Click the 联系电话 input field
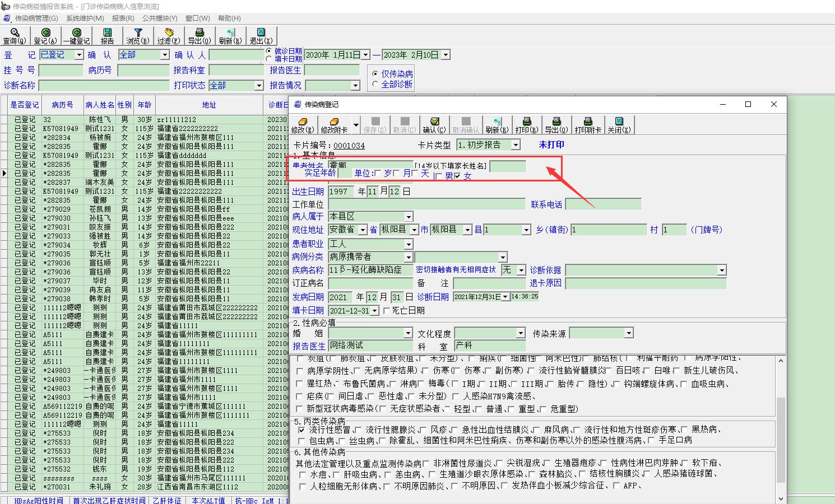This screenshot has height=504, width=835. pos(603,204)
